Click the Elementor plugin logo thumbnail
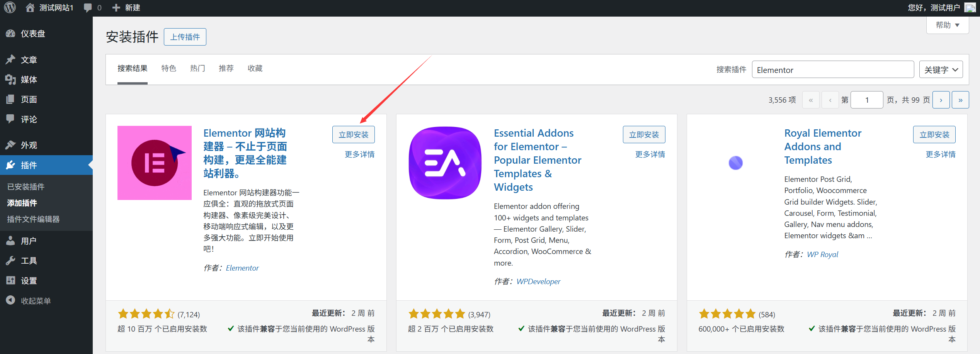980x354 pixels. coord(155,163)
